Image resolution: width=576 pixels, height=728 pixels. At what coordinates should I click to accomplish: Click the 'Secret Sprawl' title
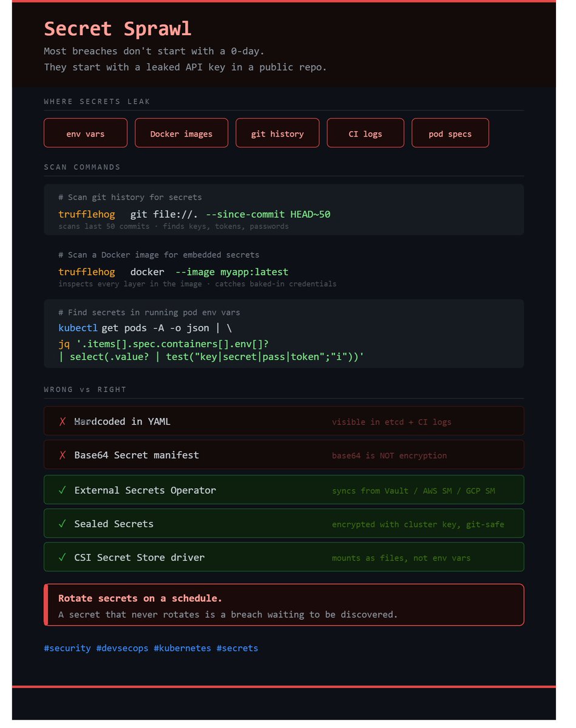(x=118, y=29)
